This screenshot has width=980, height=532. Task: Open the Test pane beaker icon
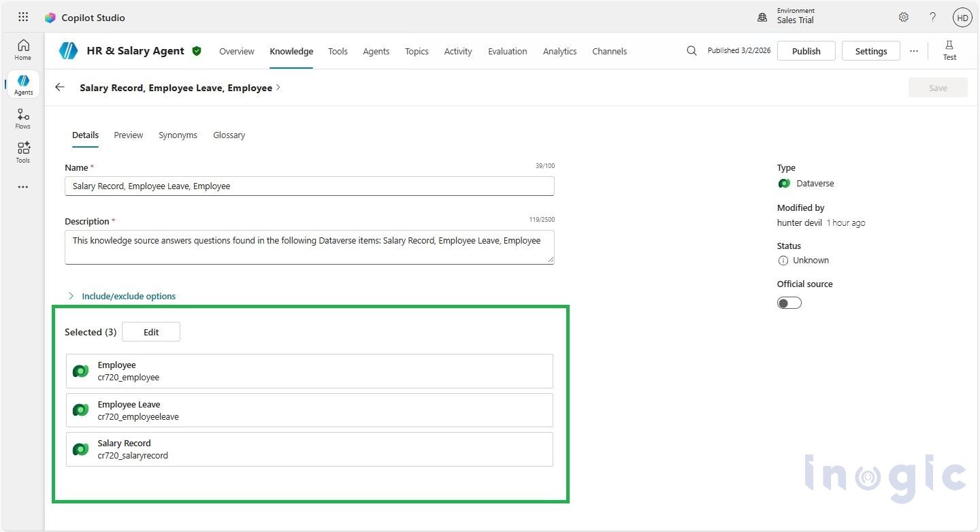click(949, 49)
